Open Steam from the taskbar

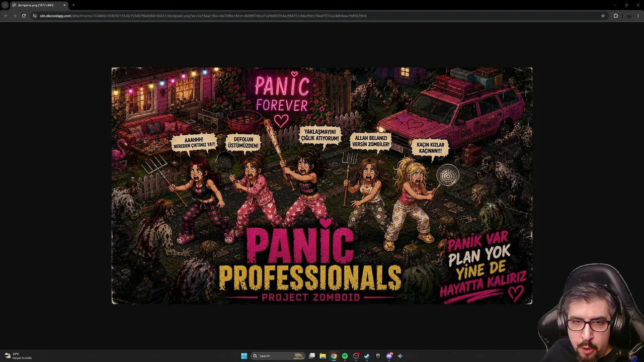point(367,356)
